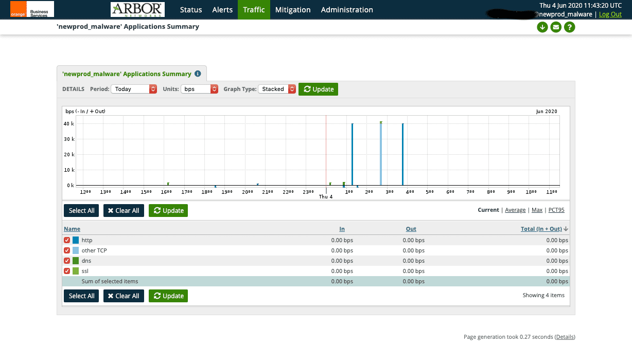Sort the table by Out column
632x364 pixels.
(x=411, y=229)
